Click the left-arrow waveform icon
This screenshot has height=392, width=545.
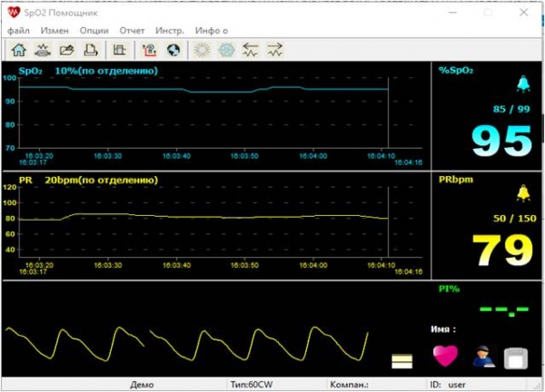click(251, 50)
